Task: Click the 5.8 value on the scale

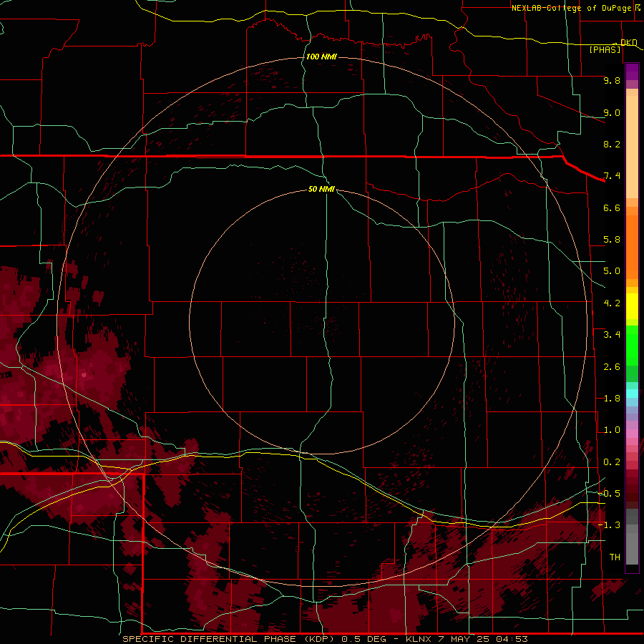Action: coord(612,240)
